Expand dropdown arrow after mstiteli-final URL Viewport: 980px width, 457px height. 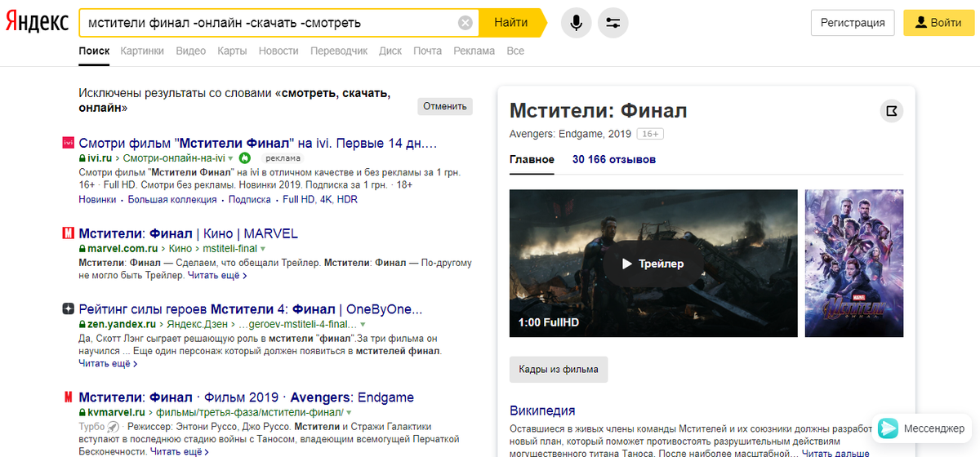click(x=263, y=248)
